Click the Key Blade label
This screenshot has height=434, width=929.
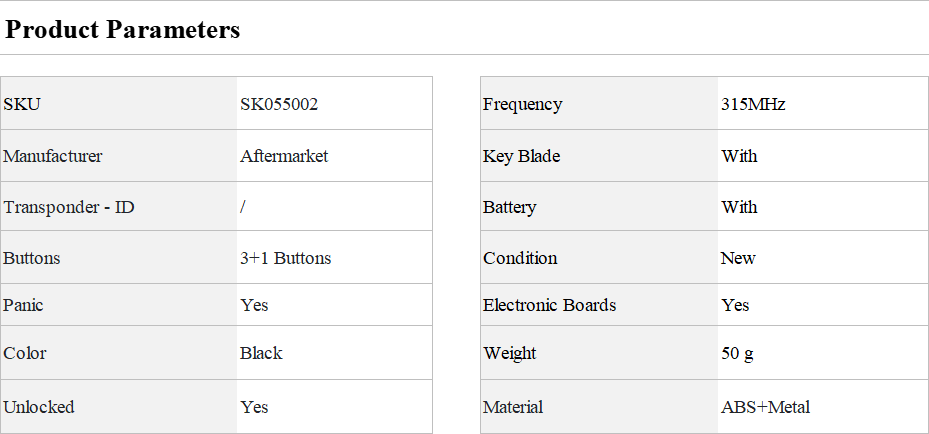click(x=521, y=156)
